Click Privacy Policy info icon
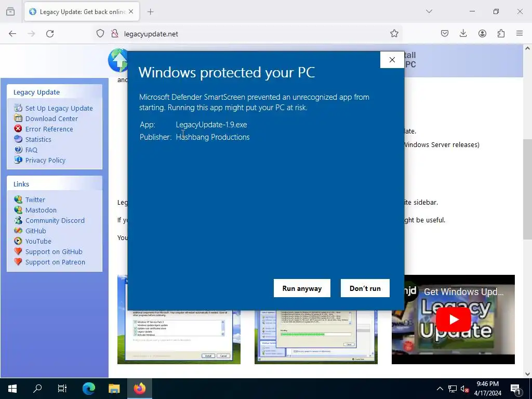Viewport: 532px width, 399px height. coord(18,160)
